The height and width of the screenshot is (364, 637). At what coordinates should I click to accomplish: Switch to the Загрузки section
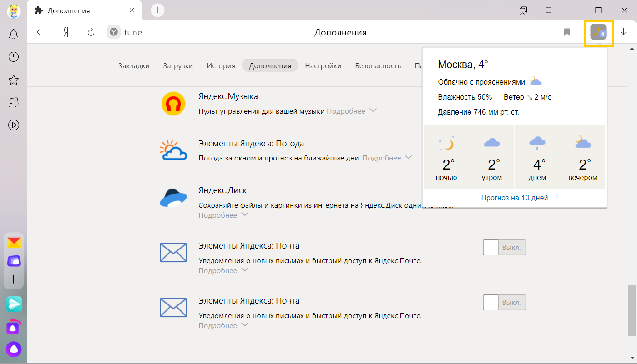pyautogui.click(x=178, y=65)
